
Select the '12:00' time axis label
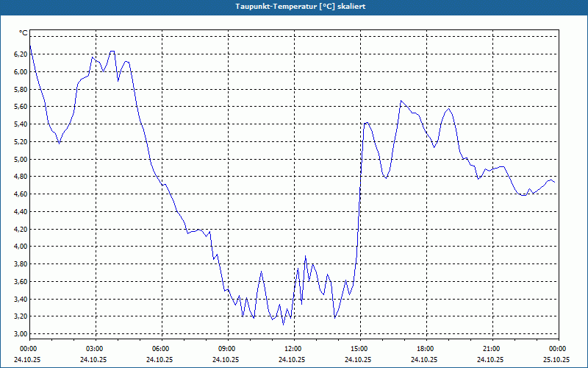pyautogui.click(x=295, y=349)
